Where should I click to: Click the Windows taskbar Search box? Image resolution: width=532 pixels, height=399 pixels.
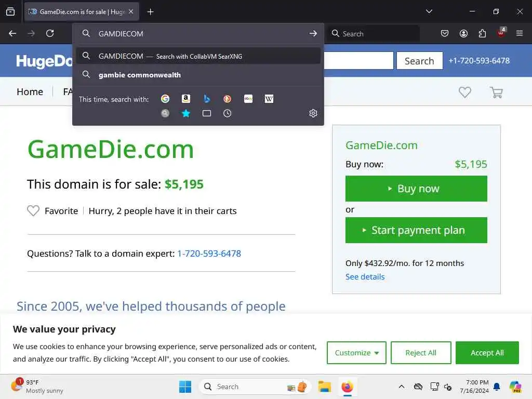pos(255,387)
